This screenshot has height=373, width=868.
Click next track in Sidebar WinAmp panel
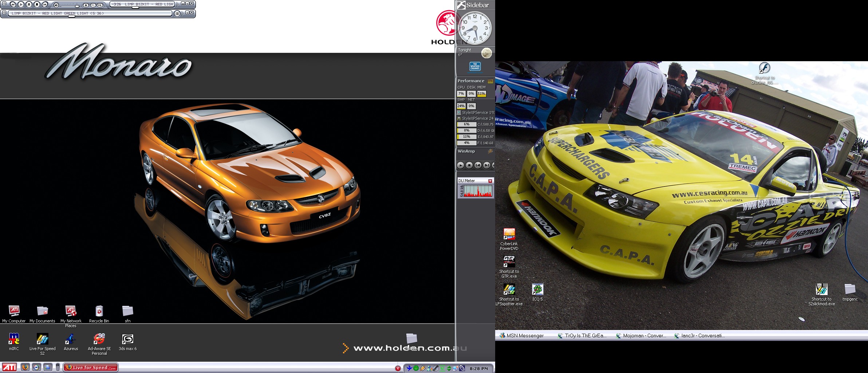click(487, 165)
